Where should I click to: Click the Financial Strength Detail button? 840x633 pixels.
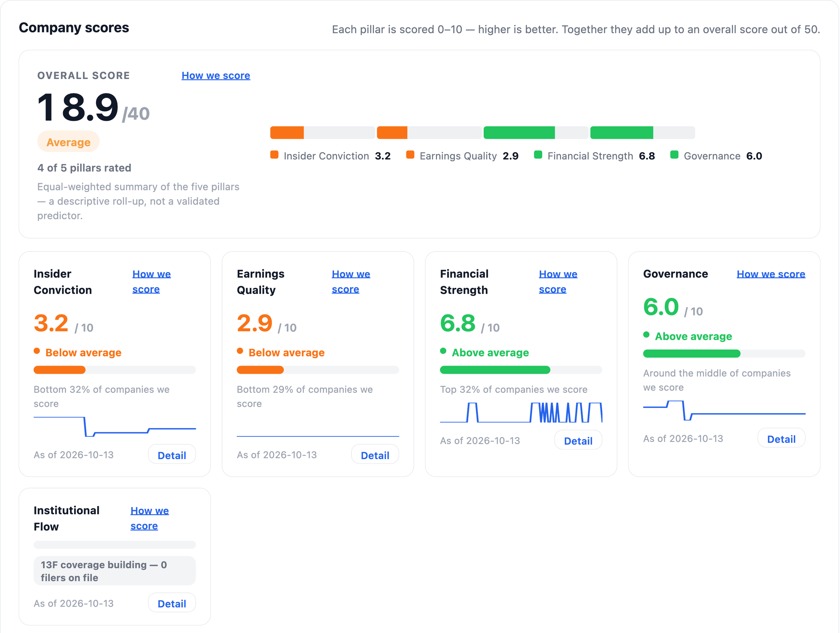click(x=578, y=441)
